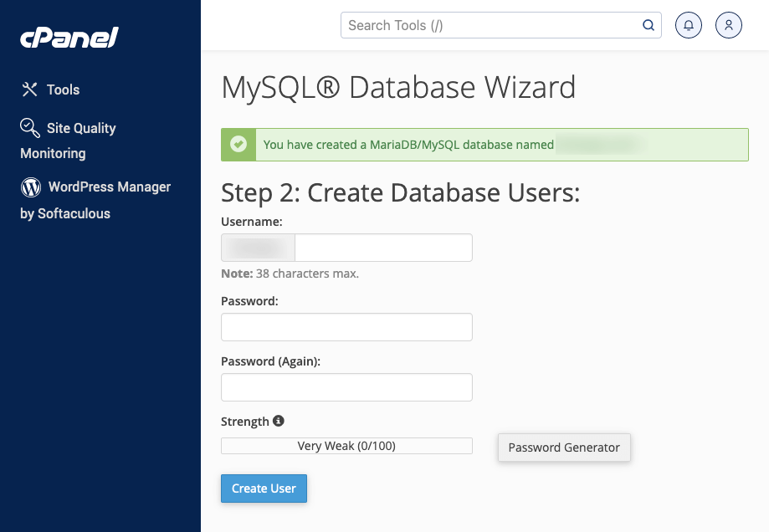Image resolution: width=769 pixels, height=532 pixels.
Task: Click the Password (Again) input field
Action: tap(346, 387)
